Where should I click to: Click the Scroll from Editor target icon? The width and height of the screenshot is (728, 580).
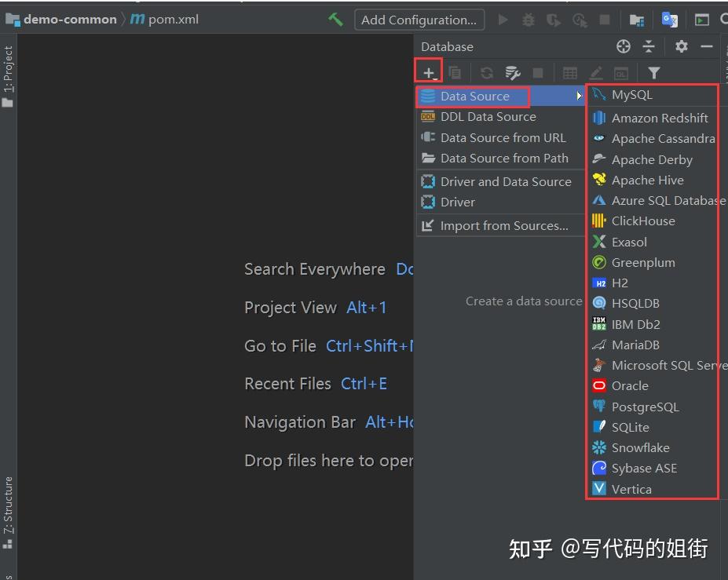pos(623,46)
